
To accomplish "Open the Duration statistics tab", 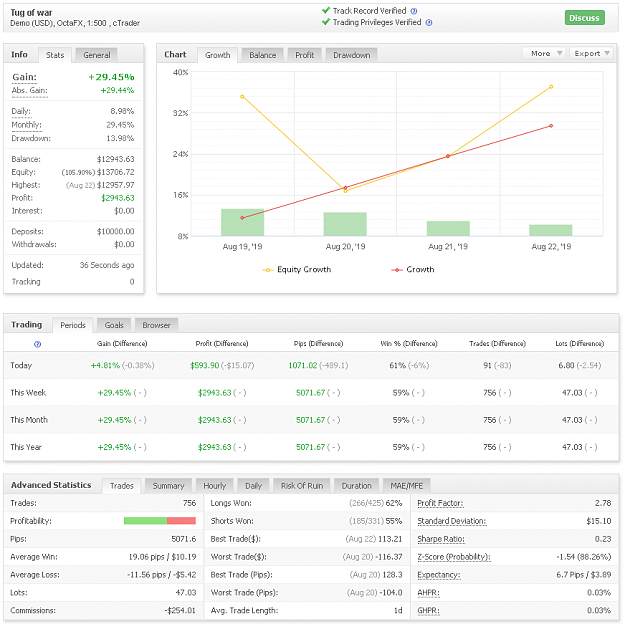I will tap(356, 486).
